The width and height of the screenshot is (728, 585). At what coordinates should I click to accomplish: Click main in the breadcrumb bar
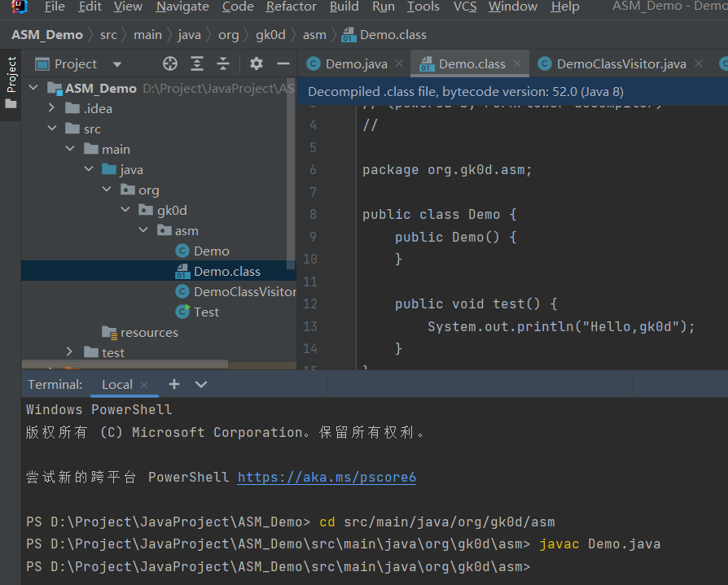147,35
